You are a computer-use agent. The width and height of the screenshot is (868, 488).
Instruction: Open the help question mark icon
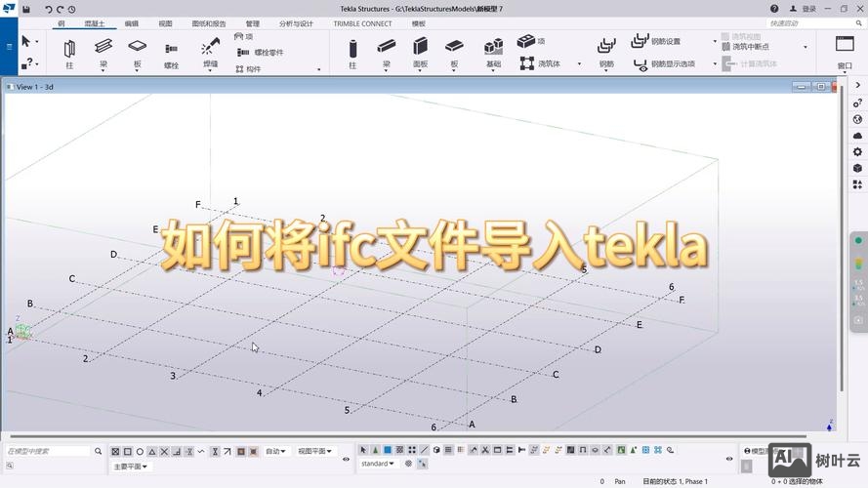(x=774, y=9)
